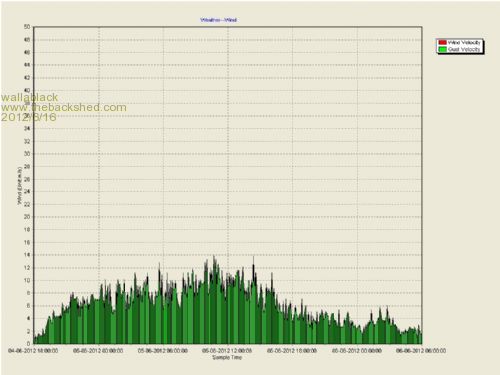Select the 05-06-2012 00:00:00 time tick label

pyautogui.click(x=98, y=351)
